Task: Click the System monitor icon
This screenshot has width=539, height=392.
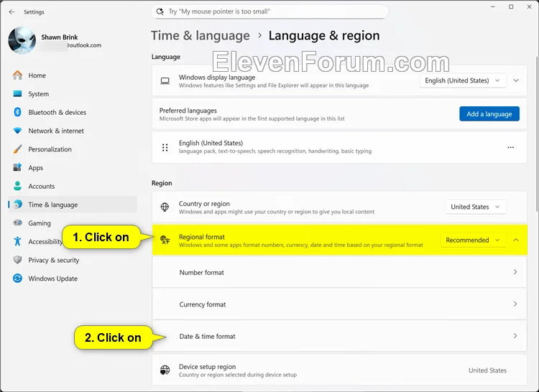Action: (17, 94)
